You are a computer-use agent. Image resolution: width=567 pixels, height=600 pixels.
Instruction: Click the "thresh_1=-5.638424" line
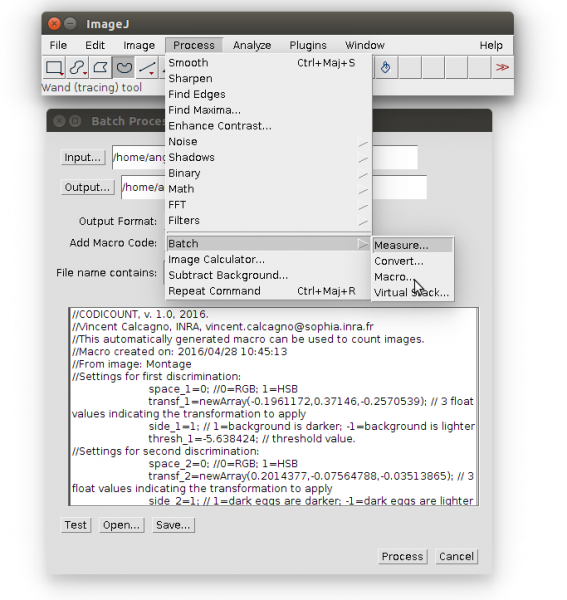point(252,439)
